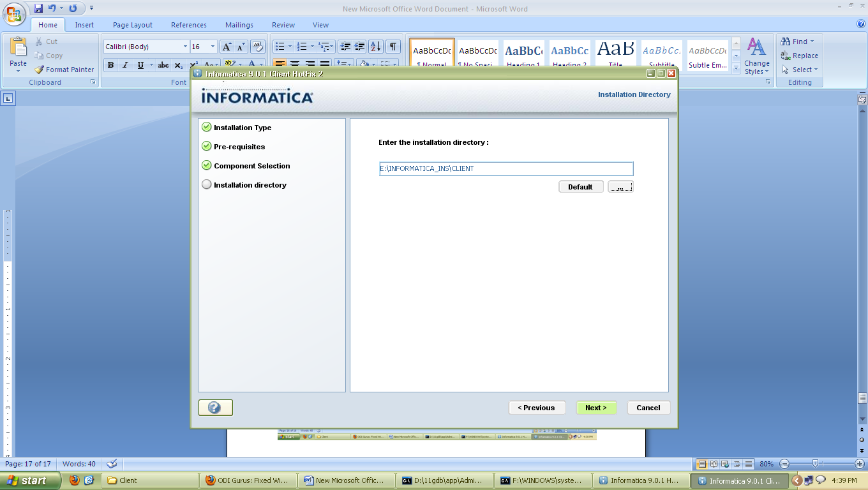Switch to Outline view
This screenshot has height=490, width=868.
pyautogui.click(x=737, y=464)
